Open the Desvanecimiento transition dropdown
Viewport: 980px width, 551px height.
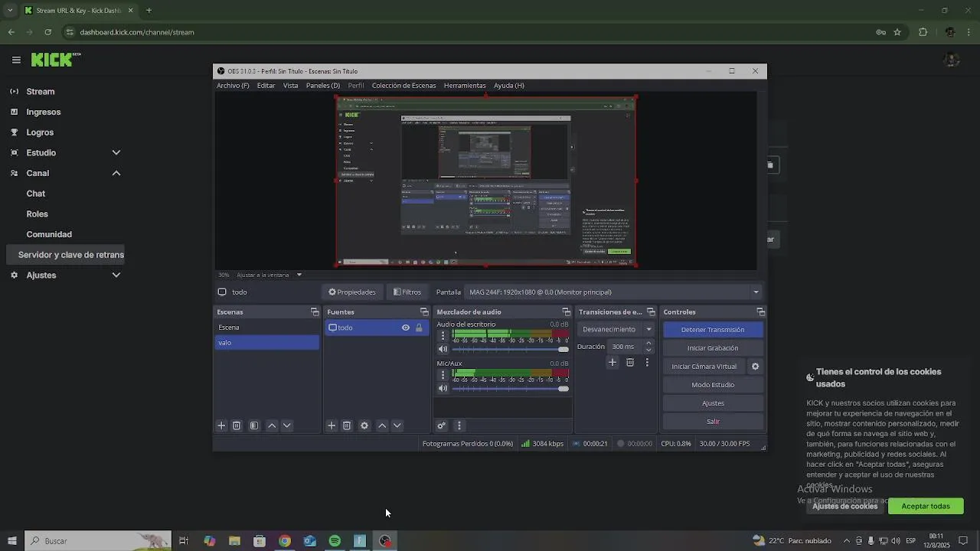click(x=616, y=329)
